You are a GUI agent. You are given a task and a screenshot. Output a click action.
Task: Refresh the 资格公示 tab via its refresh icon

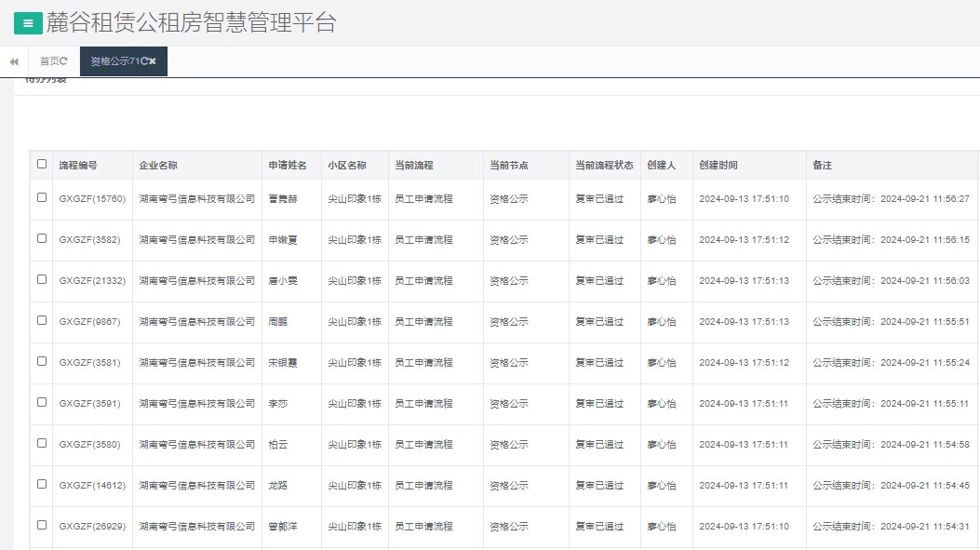146,60
